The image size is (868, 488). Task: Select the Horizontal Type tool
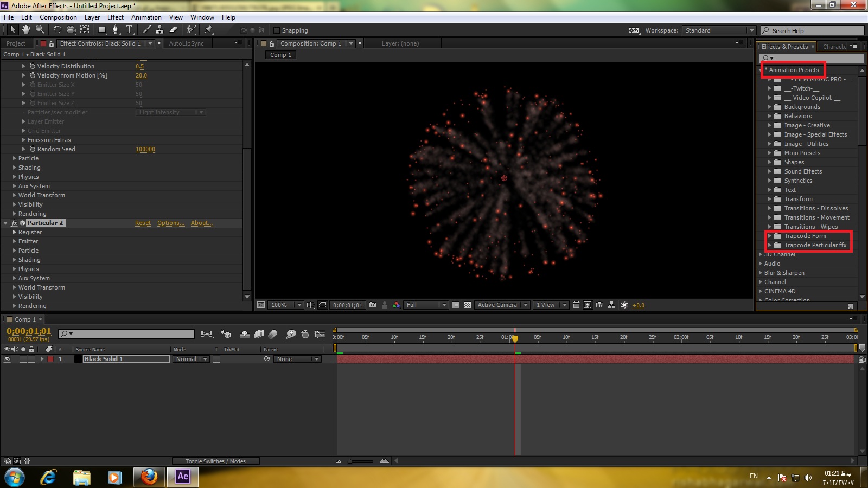[x=129, y=30]
